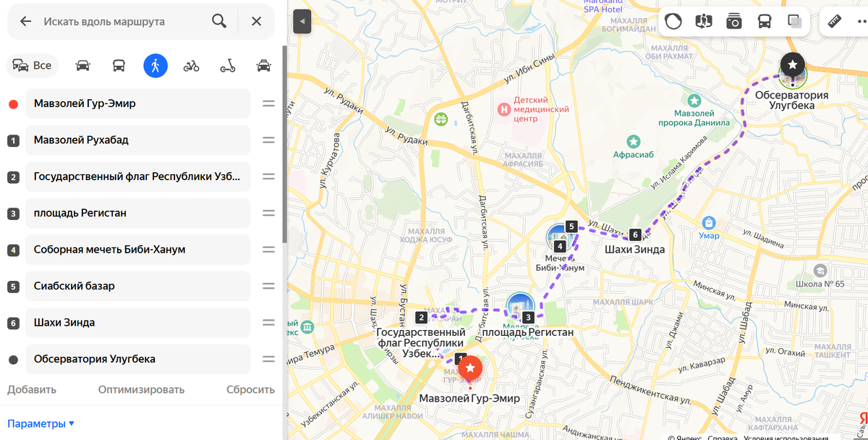
Task: Grab reorder handle for Мавзолей Рухабад
Action: click(268, 140)
